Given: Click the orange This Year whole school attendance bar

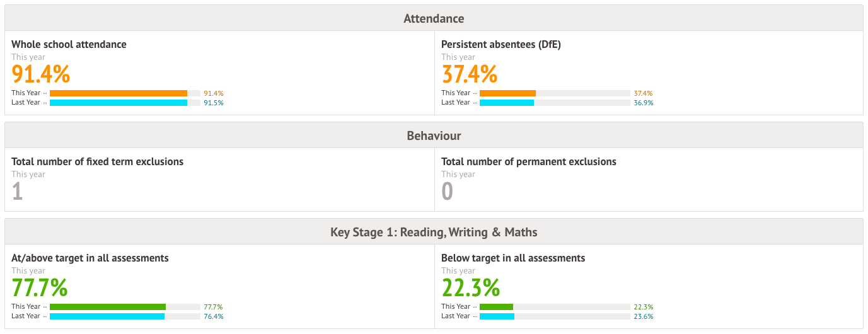Looking at the screenshot, I should pyautogui.click(x=119, y=93).
